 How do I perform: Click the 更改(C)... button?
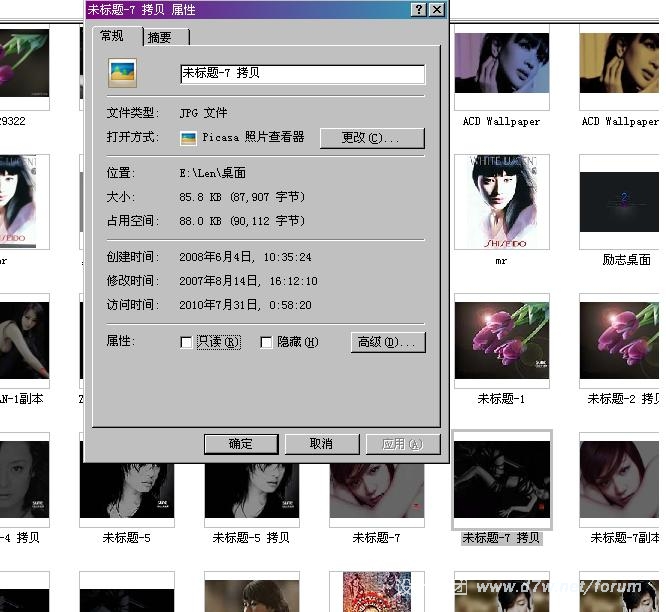coord(372,138)
